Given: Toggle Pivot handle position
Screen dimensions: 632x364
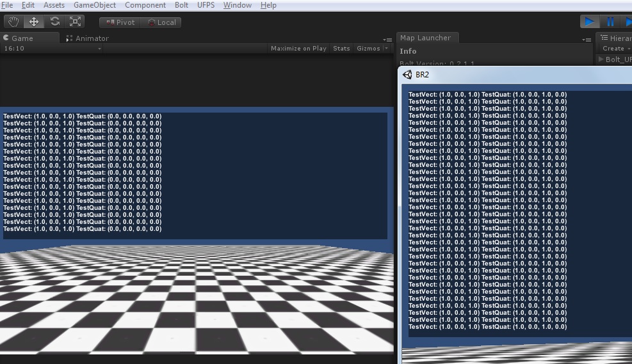Looking at the screenshot, I should pyautogui.click(x=120, y=22).
